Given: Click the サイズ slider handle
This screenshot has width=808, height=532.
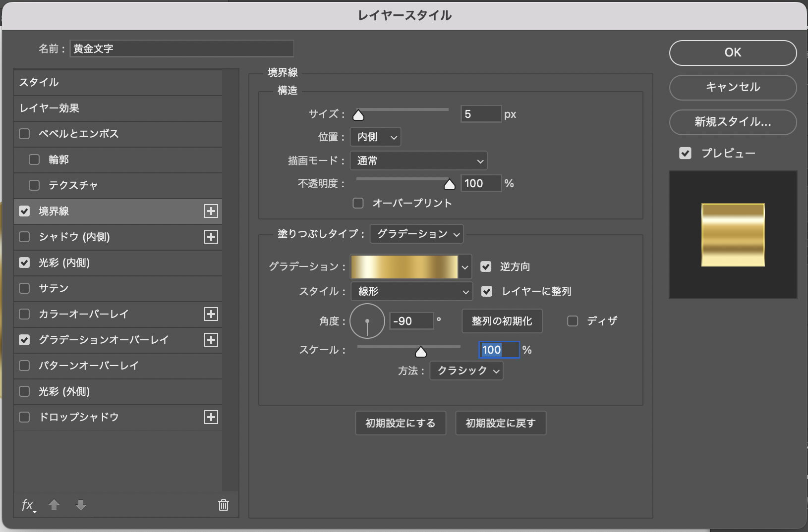Looking at the screenshot, I should pyautogui.click(x=358, y=115).
